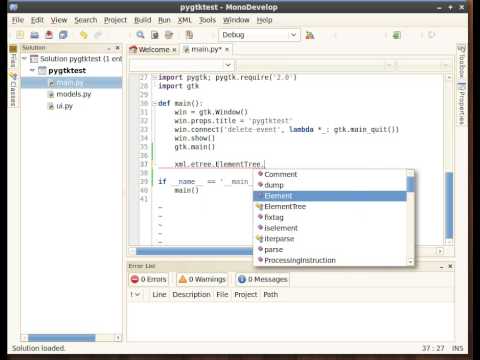Open the Edit menu

tap(37, 20)
